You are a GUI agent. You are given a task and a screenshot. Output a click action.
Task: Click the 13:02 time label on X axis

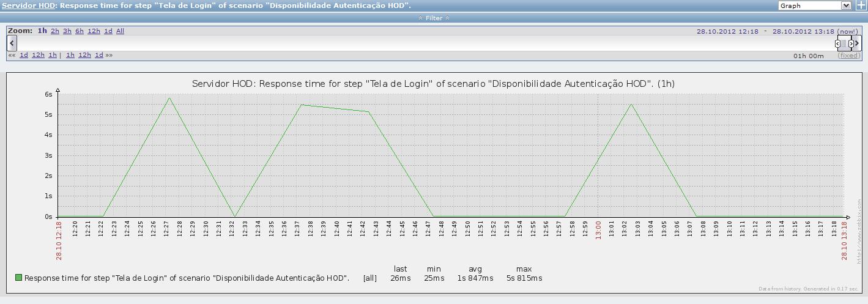[x=625, y=229]
